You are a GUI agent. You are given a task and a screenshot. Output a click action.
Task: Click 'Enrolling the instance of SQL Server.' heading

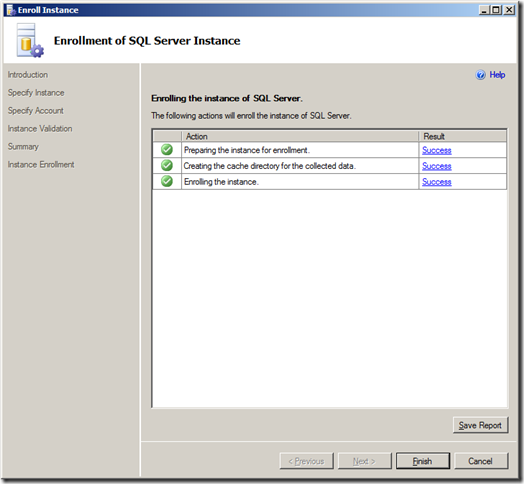pyautogui.click(x=227, y=98)
